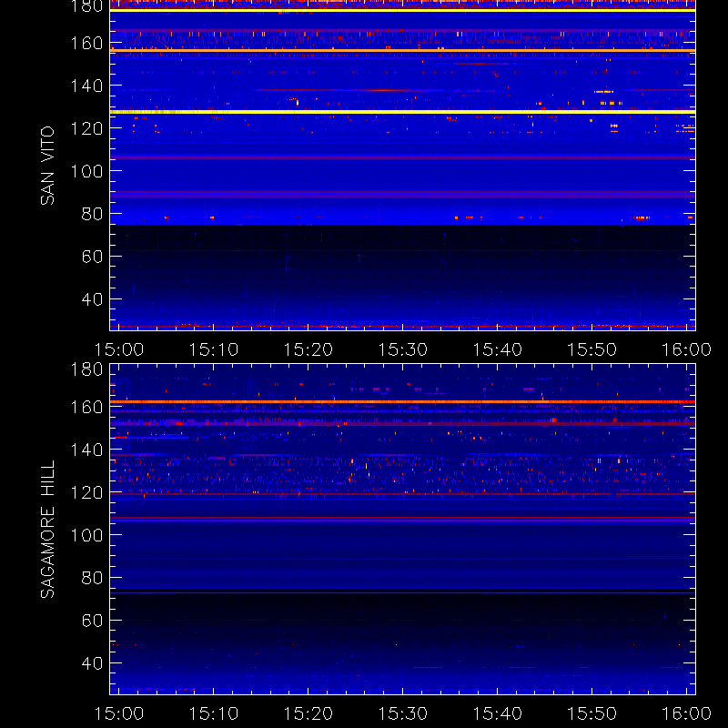
Task: Click 15:00 label under Sagamore Hill plot
Action: point(119,713)
